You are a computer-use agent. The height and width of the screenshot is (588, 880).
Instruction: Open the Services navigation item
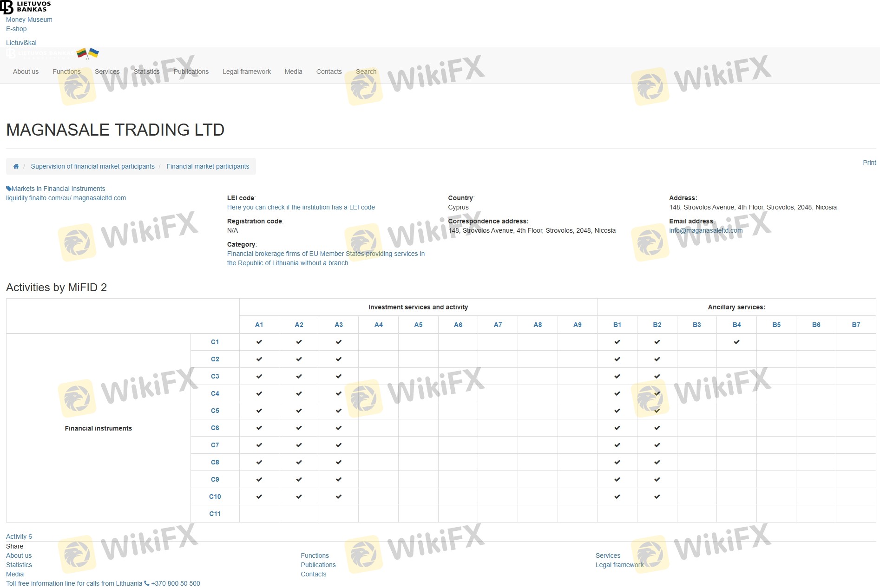click(107, 72)
